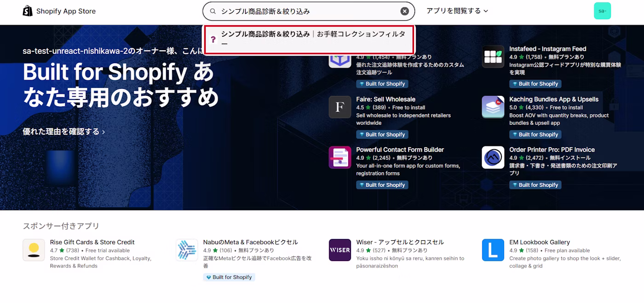Click Built for Shopify badge under Kaching Bundles
The width and height of the screenshot is (644, 303).
tap(535, 134)
